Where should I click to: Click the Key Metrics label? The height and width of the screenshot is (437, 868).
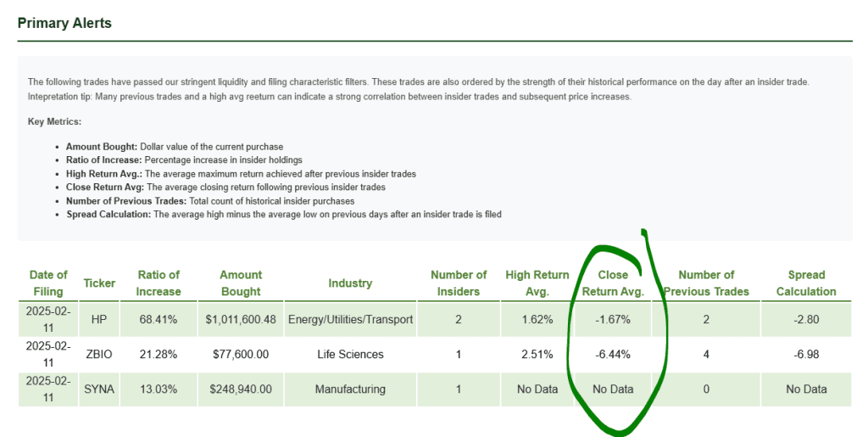tap(54, 122)
